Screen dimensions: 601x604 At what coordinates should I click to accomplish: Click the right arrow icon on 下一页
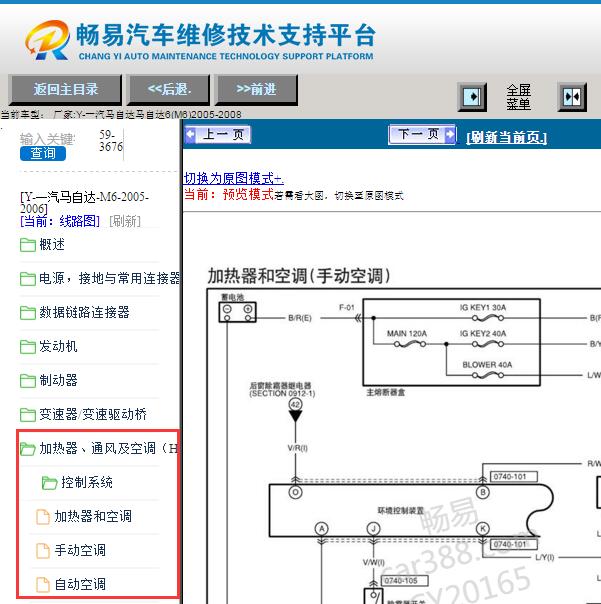coord(450,134)
